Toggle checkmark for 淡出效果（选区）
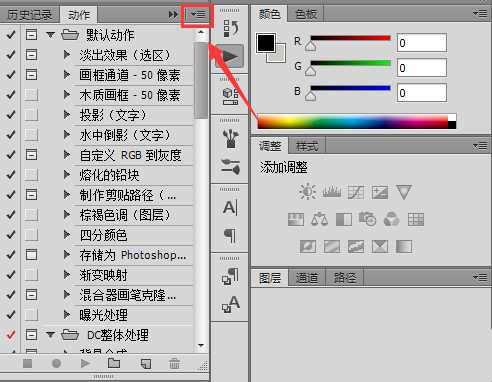Screen dimensions: 492x382 click(x=11, y=55)
